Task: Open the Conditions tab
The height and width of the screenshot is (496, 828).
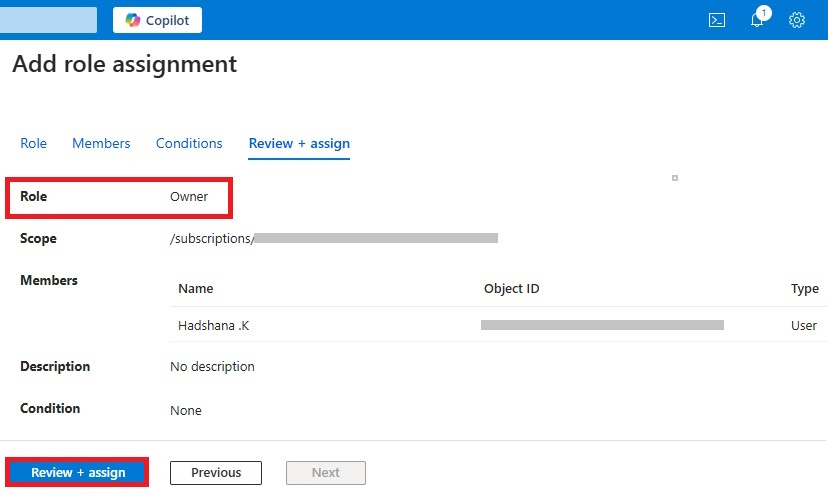Action: tap(189, 143)
